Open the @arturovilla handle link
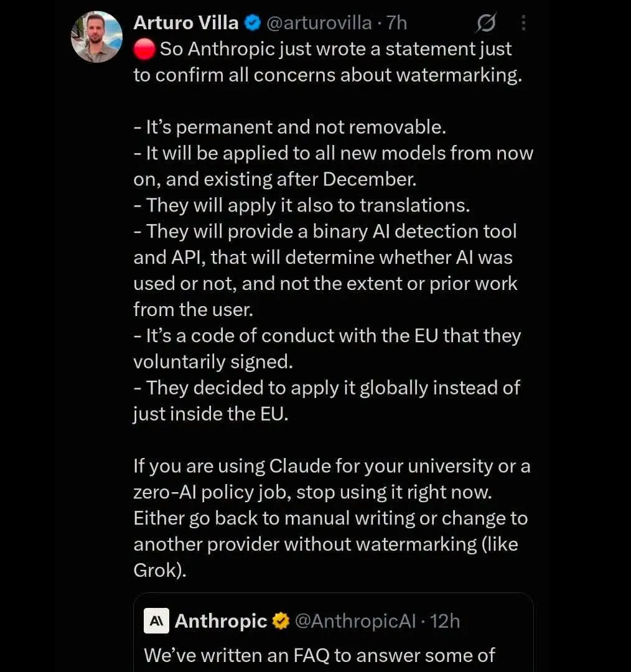Image resolution: width=631 pixels, height=672 pixels. (319, 23)
